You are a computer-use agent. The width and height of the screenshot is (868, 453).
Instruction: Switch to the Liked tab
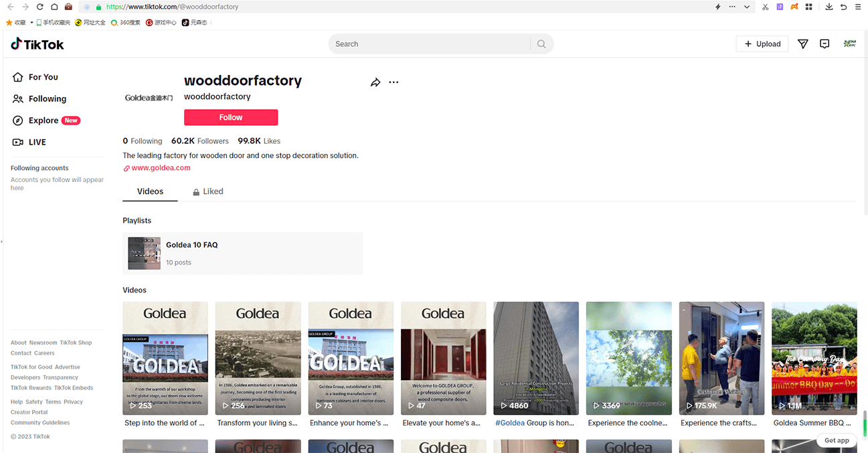pos(208,191)
